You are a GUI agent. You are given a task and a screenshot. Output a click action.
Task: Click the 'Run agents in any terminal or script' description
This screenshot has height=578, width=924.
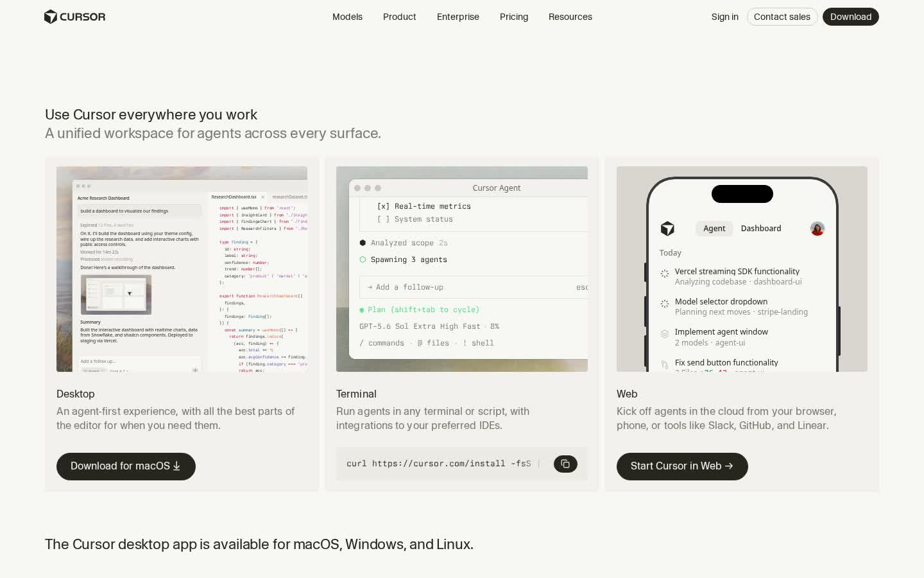(433, 418)
